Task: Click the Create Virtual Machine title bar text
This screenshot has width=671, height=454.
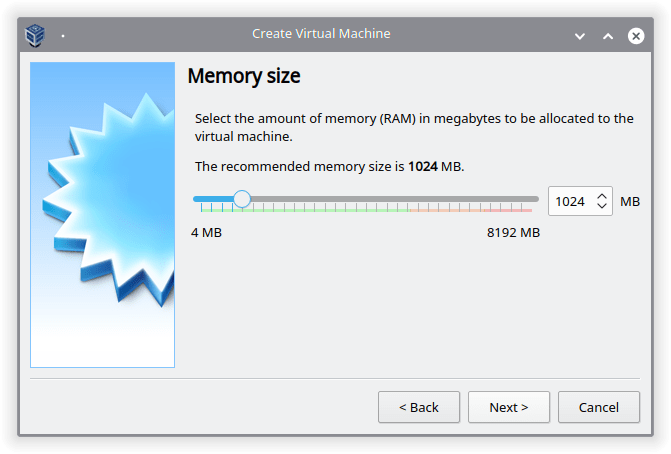Action: point(321,33)
